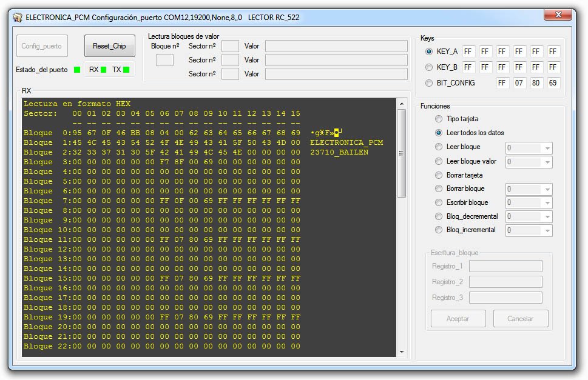The image size is (588, 380).
Task: Click the green RX status indicator
Action: pyautogui.click(x=104, y=70)
